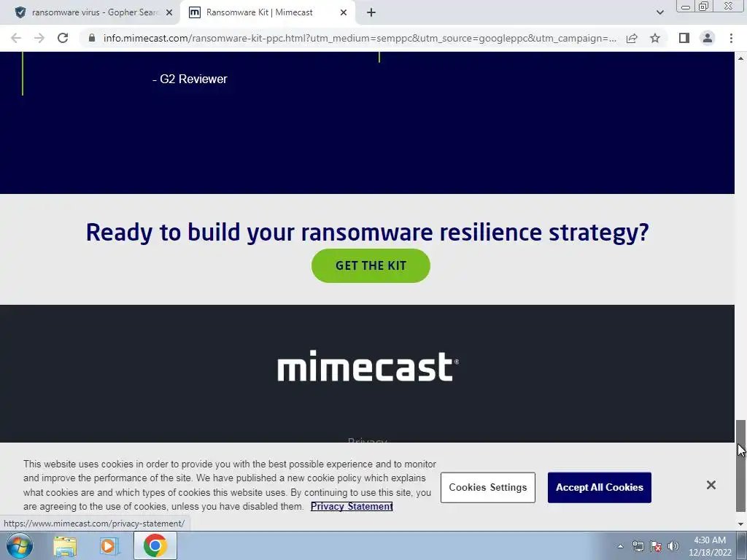Show hidden system tray icons
This screenshot has height=560, width=747.
(x=620, y=546)
